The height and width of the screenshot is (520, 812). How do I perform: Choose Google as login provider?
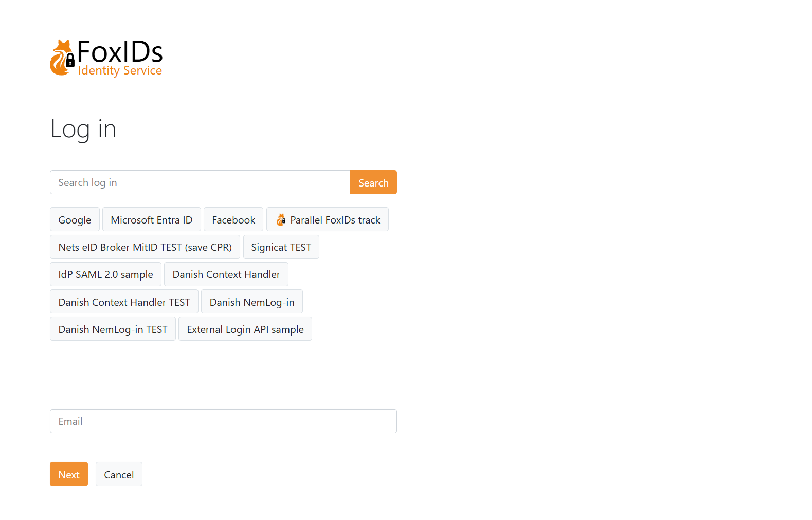click(75, 220)
